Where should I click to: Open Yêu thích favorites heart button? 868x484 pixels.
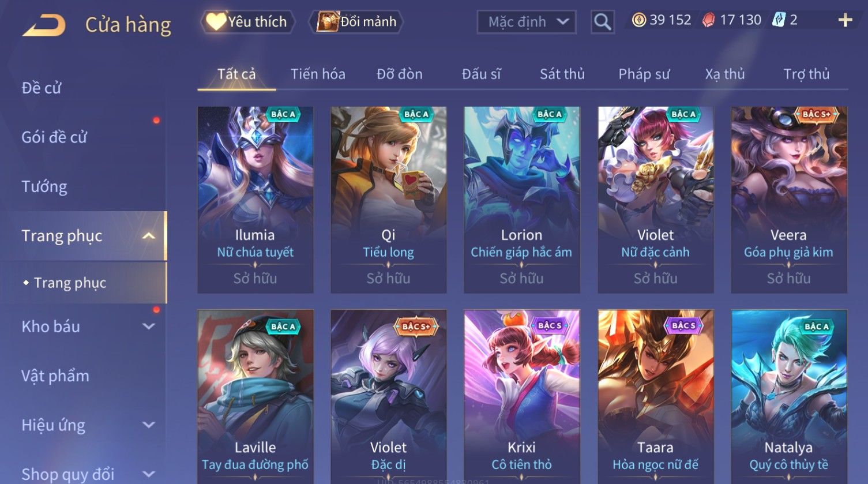tap(248, 22)
